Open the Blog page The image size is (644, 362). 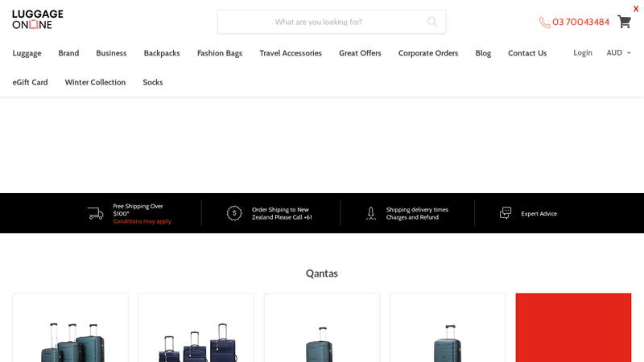point(483,53)
